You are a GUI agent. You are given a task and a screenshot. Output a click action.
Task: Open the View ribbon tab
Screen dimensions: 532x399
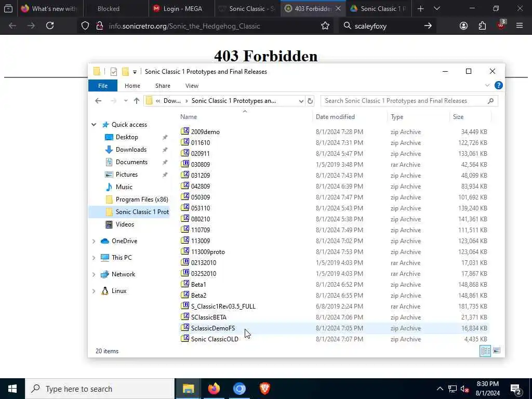[192, 86]
